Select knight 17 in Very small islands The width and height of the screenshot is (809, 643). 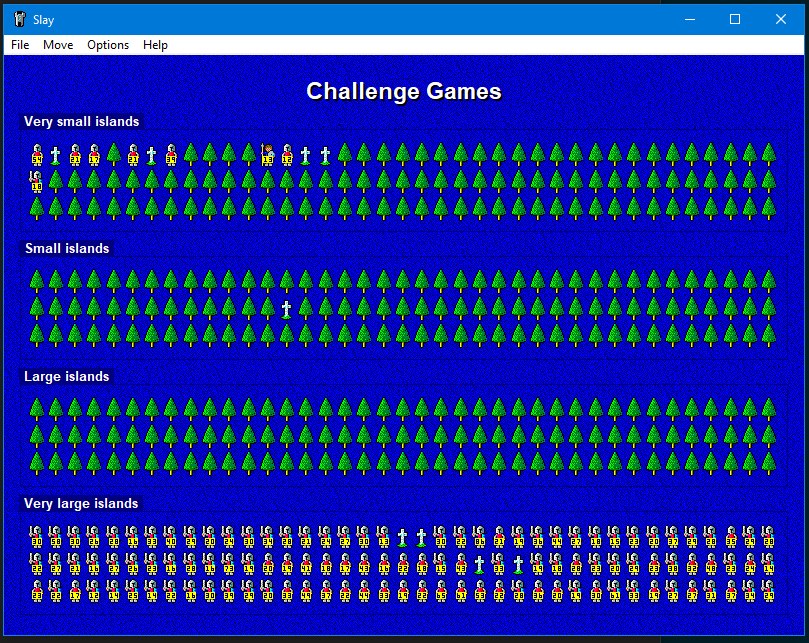pyautogui.click(x=94, y=154)
